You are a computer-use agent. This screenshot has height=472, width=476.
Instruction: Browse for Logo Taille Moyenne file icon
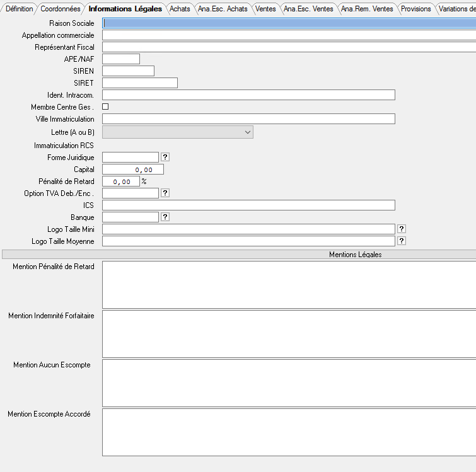pyautogui.click(x=402, y=241)
